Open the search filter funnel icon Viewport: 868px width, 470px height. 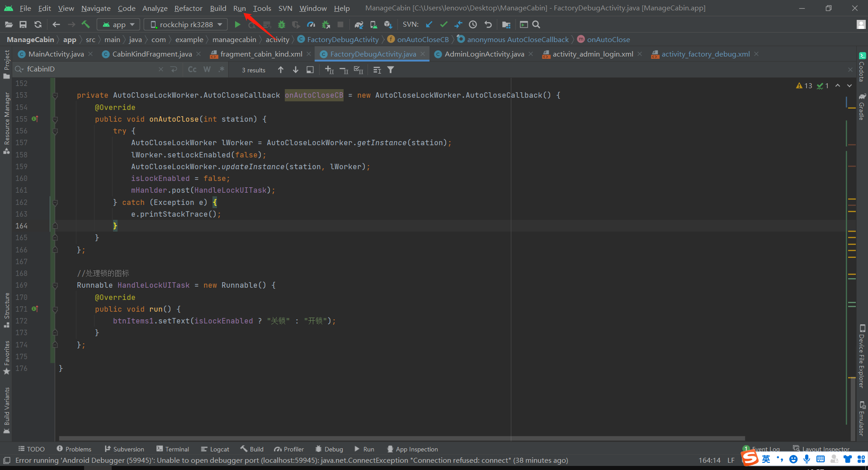pos(391,70)
